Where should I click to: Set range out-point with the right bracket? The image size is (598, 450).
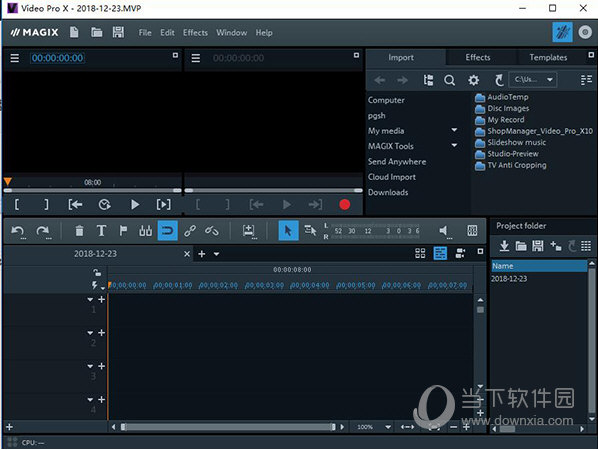(46, 205)
